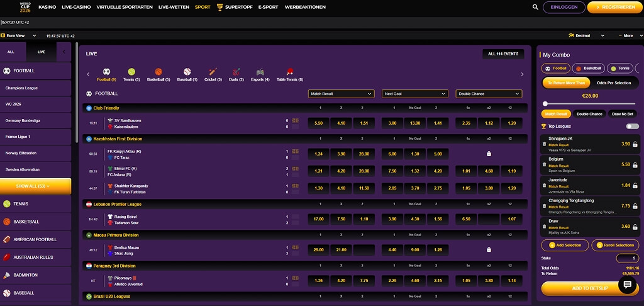The height and width of the screenshot is (306, 644).
Task: Open the Double Chance market dropdown
Action: (489, 94)
